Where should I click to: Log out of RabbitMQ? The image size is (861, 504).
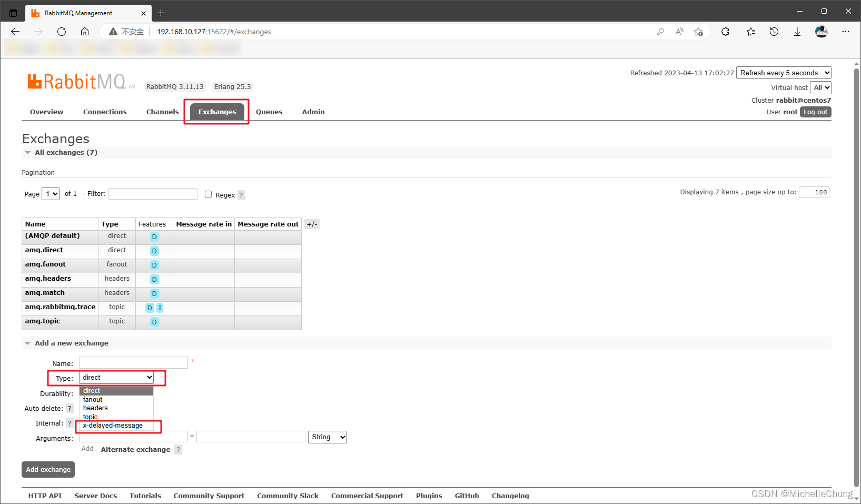click(x=815, y=112)
